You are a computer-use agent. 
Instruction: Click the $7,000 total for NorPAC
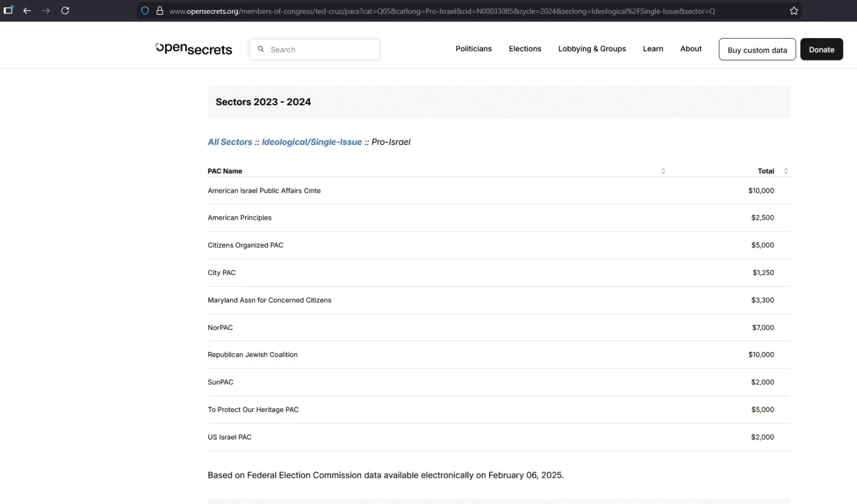763,328
